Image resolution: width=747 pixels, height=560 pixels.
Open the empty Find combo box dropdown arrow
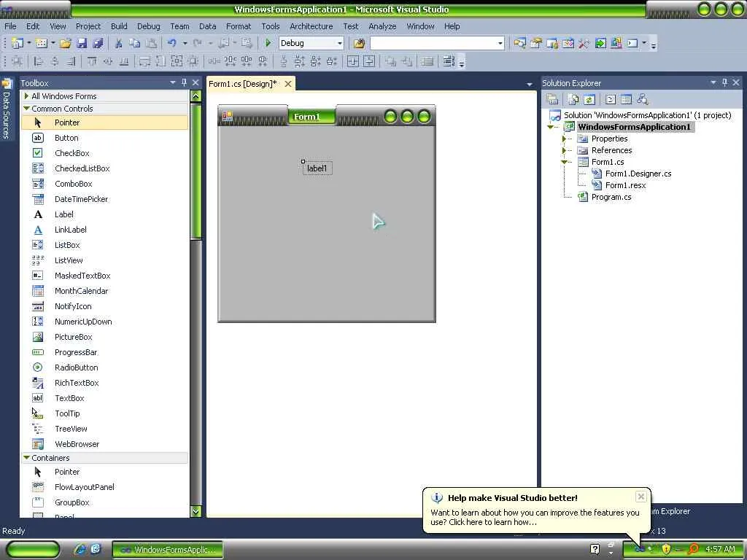pos(500,43)
